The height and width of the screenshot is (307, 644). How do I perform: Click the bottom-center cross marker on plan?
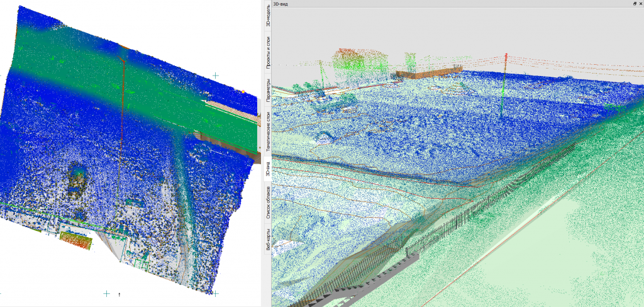pos(106,293)
